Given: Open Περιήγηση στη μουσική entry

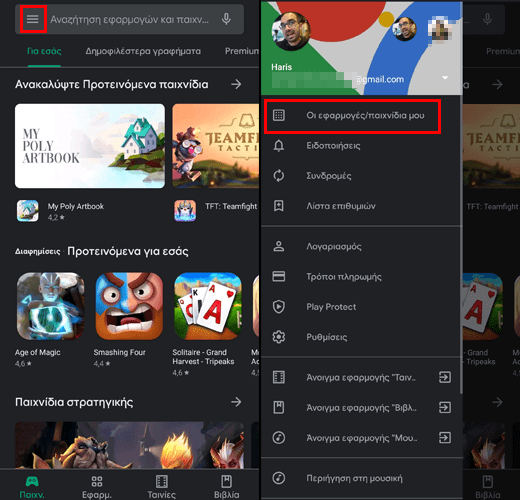Looking at the screenshot, I should point(362,478).
